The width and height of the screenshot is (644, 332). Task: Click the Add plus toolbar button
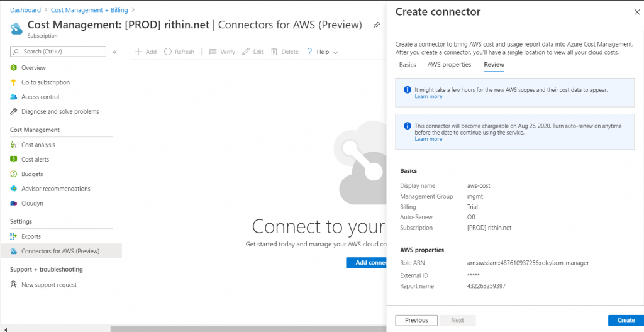(x=146, y=52)
